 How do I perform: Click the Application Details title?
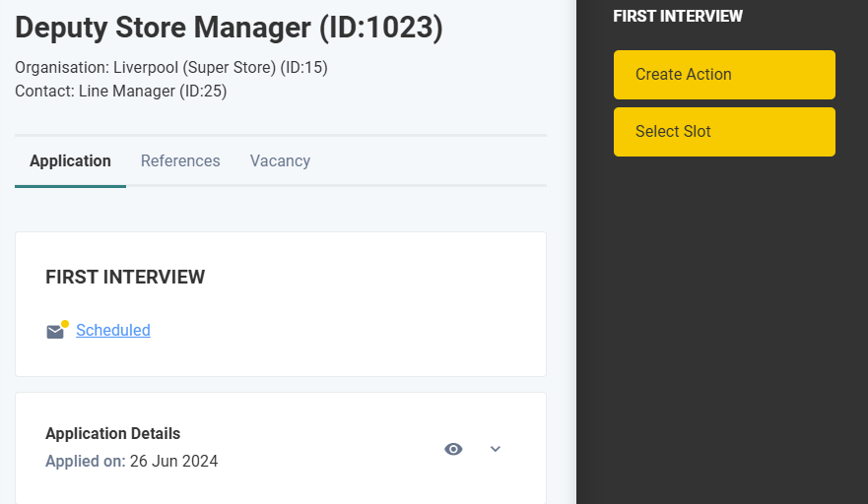point(113,434)
